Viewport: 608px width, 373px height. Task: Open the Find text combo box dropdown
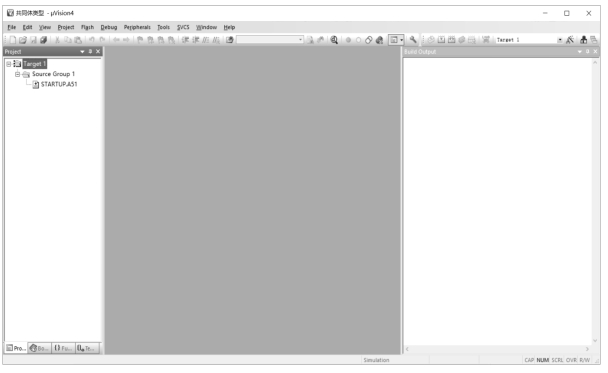(x=300, y=40)
